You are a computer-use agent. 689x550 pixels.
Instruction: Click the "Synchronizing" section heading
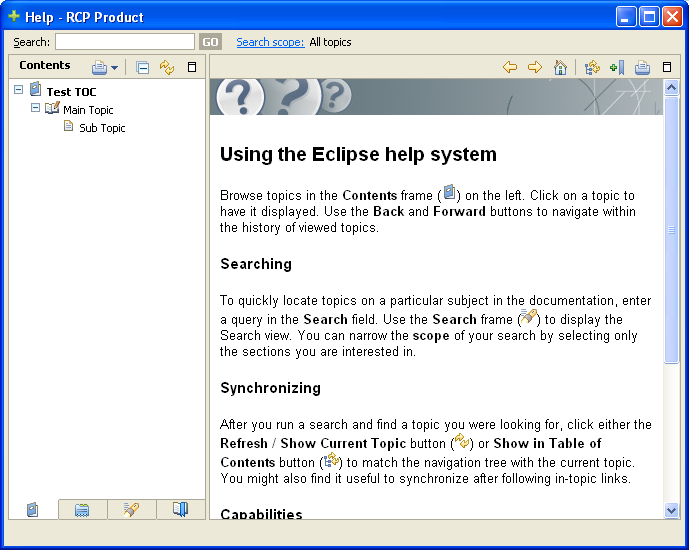coord(270,388)
